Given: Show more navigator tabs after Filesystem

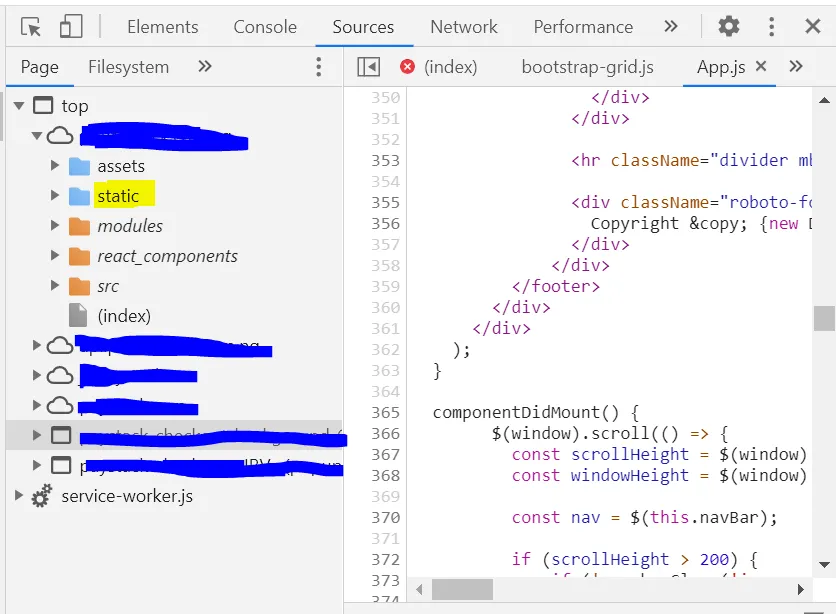Looking at the screenshot, I should [x=205, y=67].
